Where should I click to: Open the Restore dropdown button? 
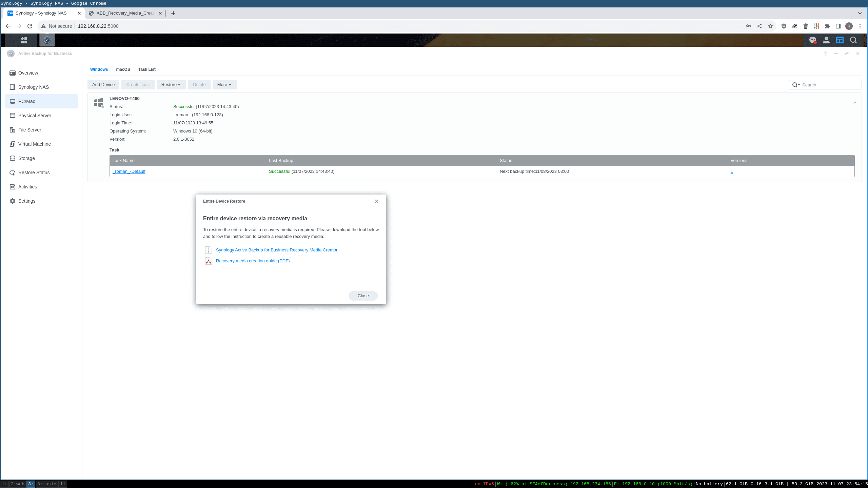click(171, 85)
